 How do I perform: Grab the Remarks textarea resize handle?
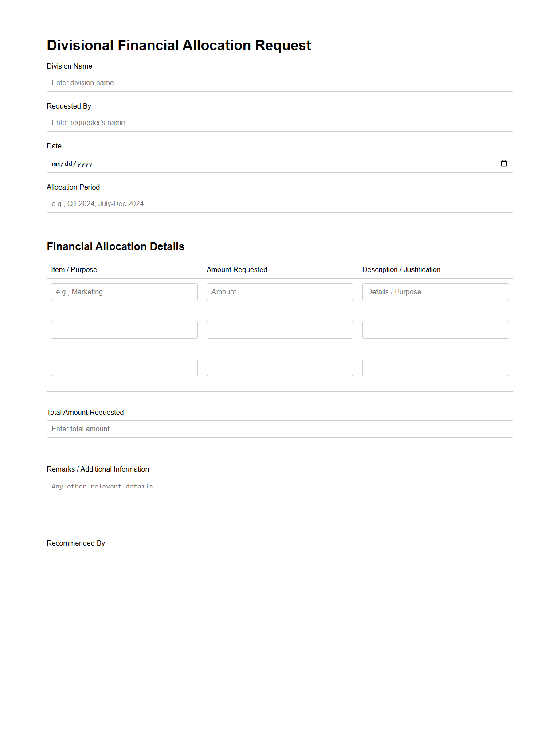click(x=511, y=509)
